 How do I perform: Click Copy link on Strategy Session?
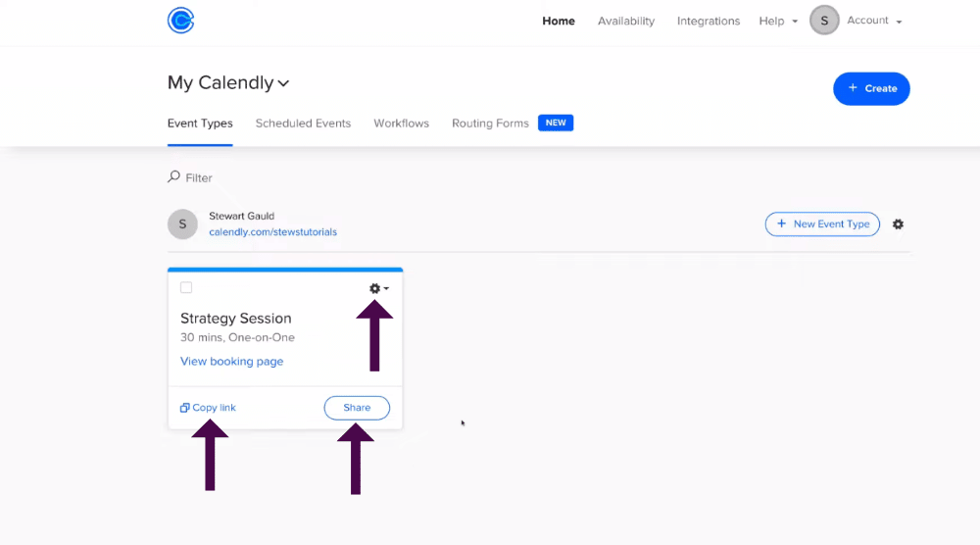coord(208,408)
